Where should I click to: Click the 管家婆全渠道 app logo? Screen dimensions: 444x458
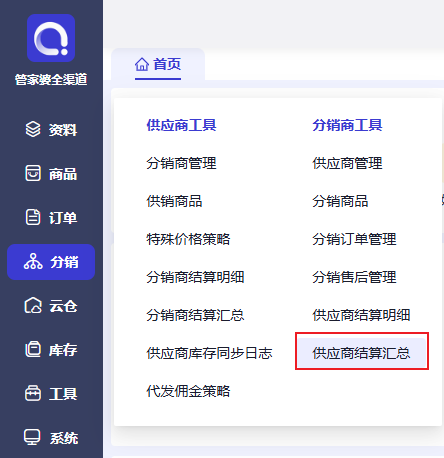click(x=51, y=38)
